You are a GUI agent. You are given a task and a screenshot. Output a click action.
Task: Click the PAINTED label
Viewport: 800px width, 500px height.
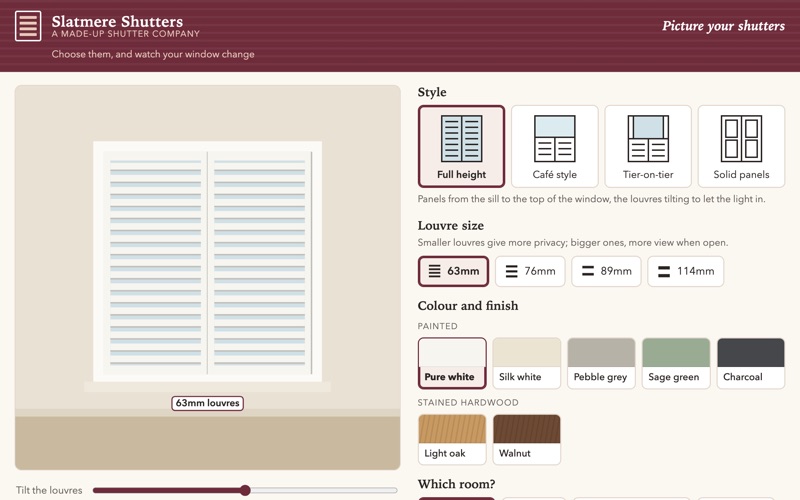(437, 326)
